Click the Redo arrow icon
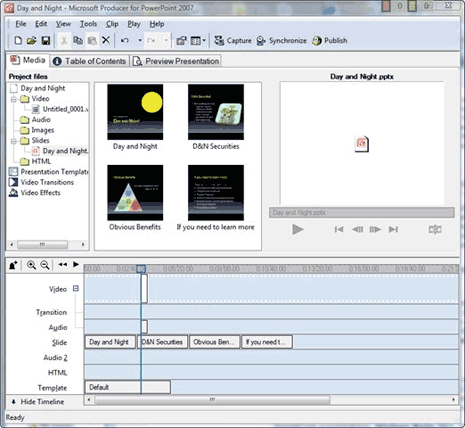The image size is (465, 428). (151, 41)
